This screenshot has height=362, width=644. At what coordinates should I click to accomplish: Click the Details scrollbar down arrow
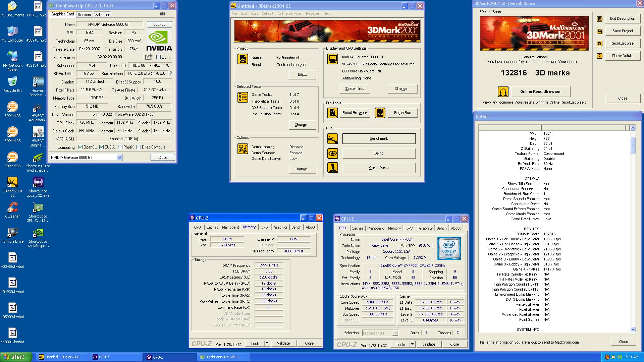633,329
